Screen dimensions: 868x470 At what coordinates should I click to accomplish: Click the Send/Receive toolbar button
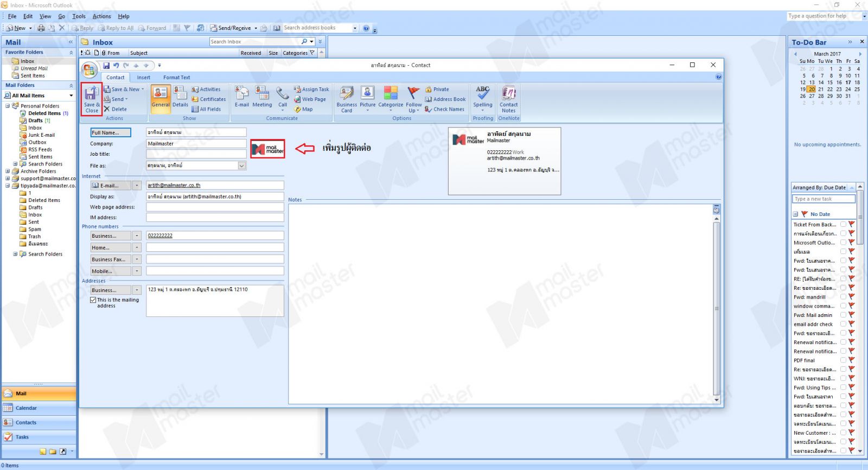click(234, 28)
